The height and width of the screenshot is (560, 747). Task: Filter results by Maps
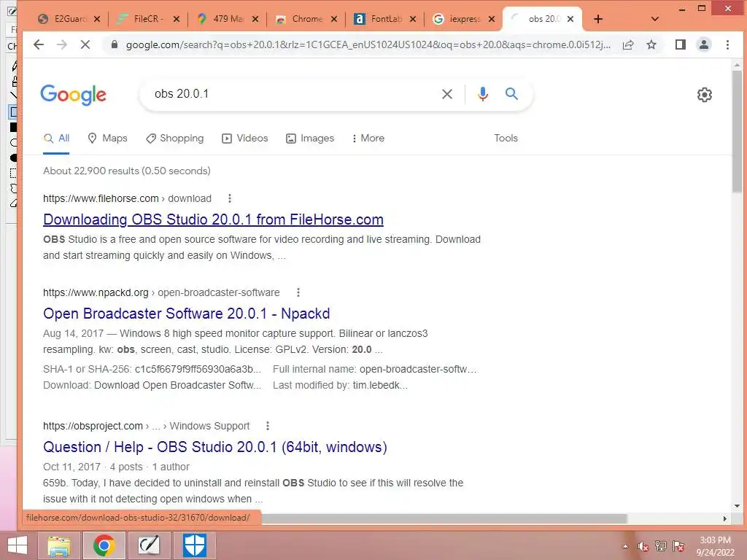pos(108,138)
